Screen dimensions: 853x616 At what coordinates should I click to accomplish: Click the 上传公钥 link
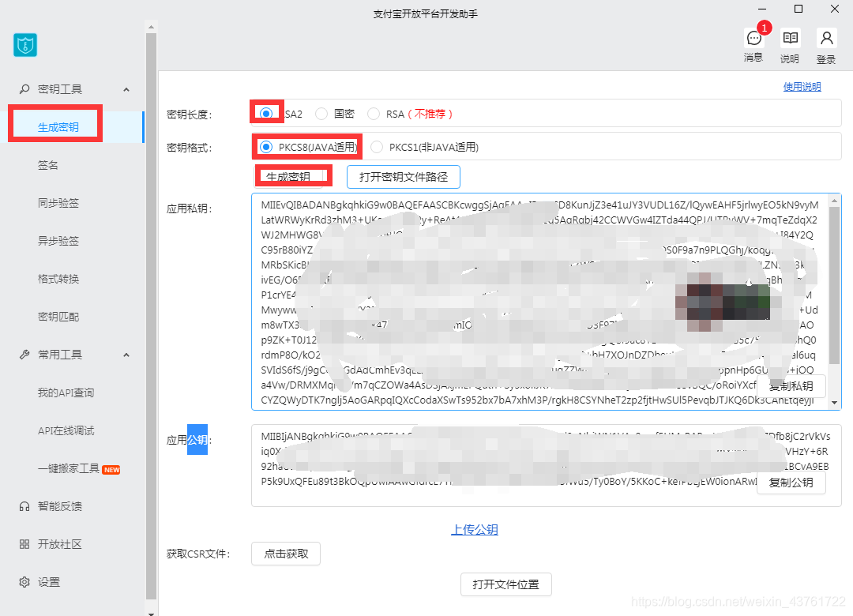point(475,529)
